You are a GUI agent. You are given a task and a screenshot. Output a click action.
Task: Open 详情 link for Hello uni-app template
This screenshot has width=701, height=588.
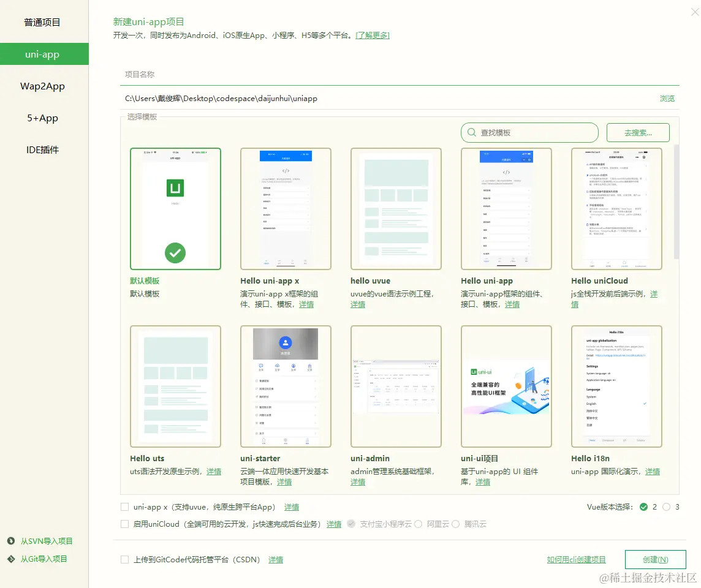pos(512,304)
